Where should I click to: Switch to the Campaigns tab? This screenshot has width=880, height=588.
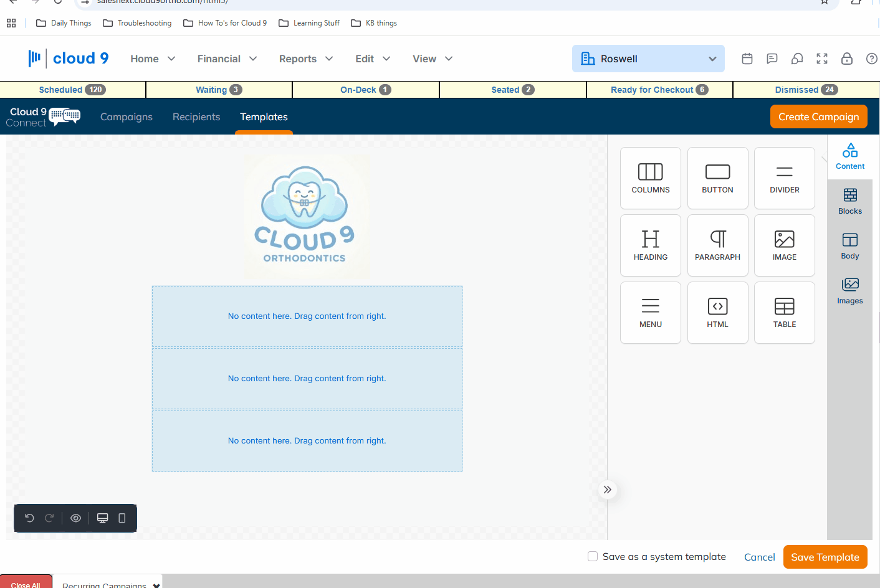point(127,116)
